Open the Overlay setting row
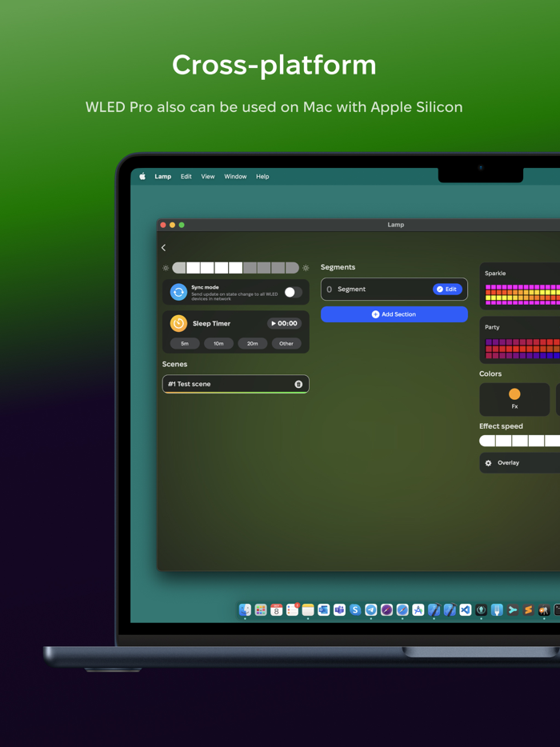The image size is (560, 747). pyautogui.click(x=520, y=463)
